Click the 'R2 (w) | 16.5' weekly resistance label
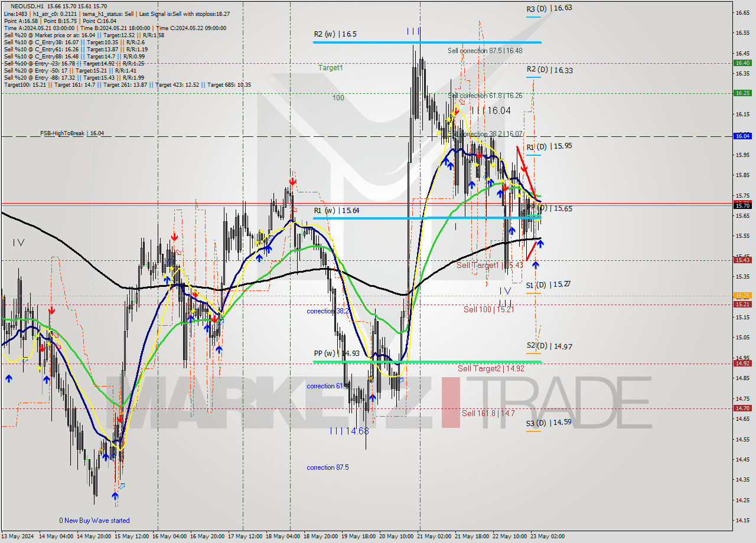Image resolution: width=756 pixels, height=543 pixels. [x=335, y=34]
